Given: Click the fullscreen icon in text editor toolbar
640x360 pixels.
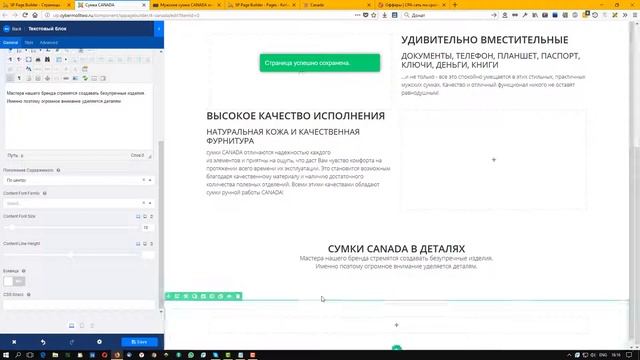Looking at the screenshot, I should click(x=29, y=60).
